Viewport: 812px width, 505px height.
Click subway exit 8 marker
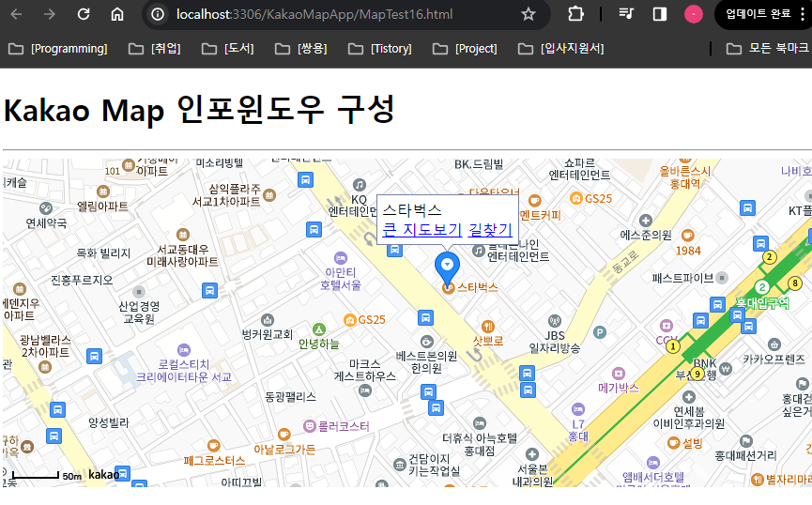[795, 283]
